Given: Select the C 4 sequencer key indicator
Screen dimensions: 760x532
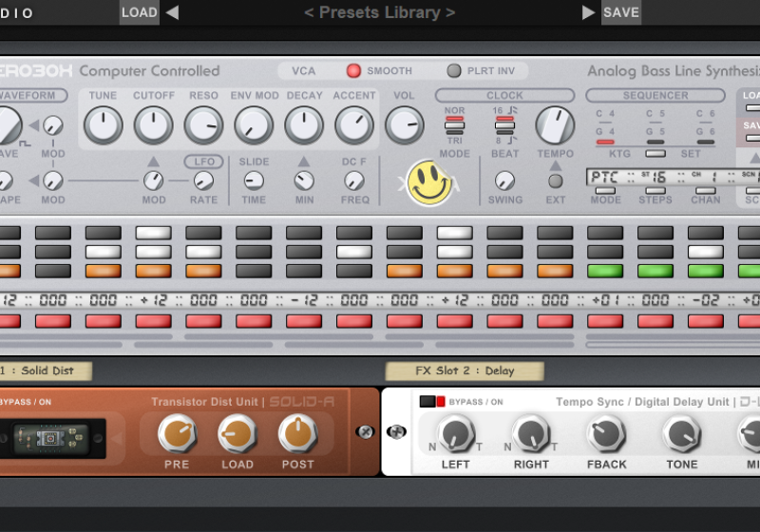Looking at the screenshot, I should click(x=605, y=116).
